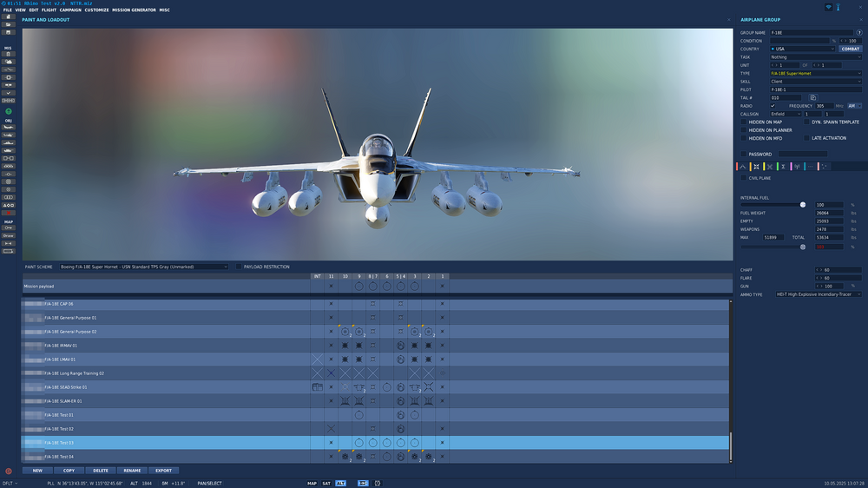Open the radio antenna tab icon
Screen dimensions: 868x488
(x=797, y=167)
